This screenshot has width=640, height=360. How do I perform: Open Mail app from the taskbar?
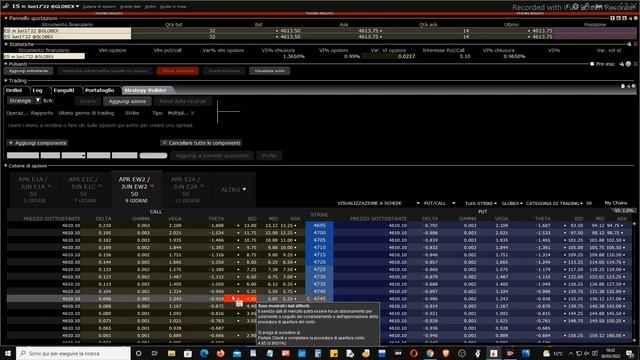click(237, 353)
